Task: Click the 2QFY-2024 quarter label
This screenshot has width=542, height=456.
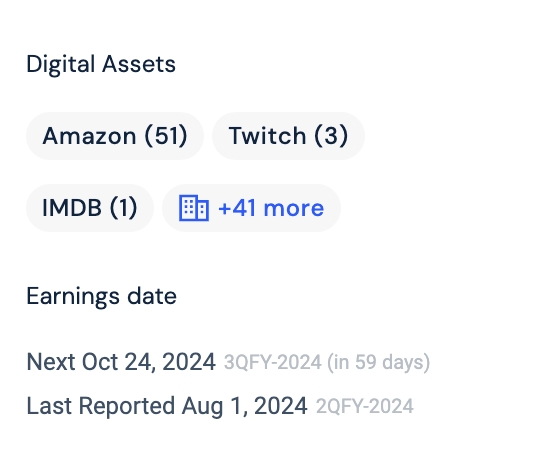Action: [x=365, y=406]
